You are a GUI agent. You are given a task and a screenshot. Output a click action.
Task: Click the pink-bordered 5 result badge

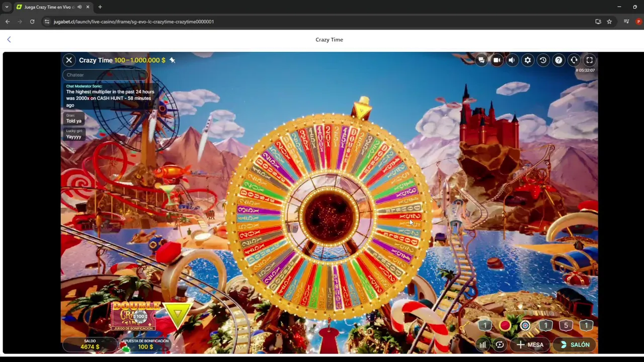[x=566, y=326]
